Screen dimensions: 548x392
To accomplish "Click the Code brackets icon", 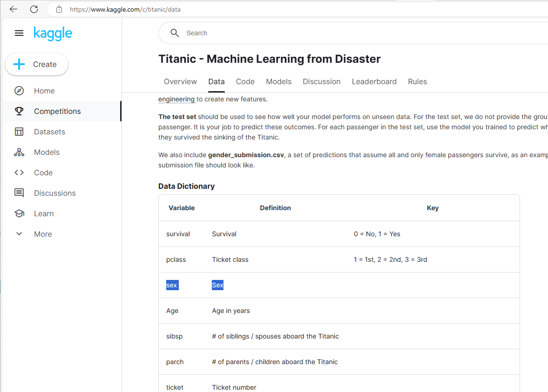I will [19, 173].
